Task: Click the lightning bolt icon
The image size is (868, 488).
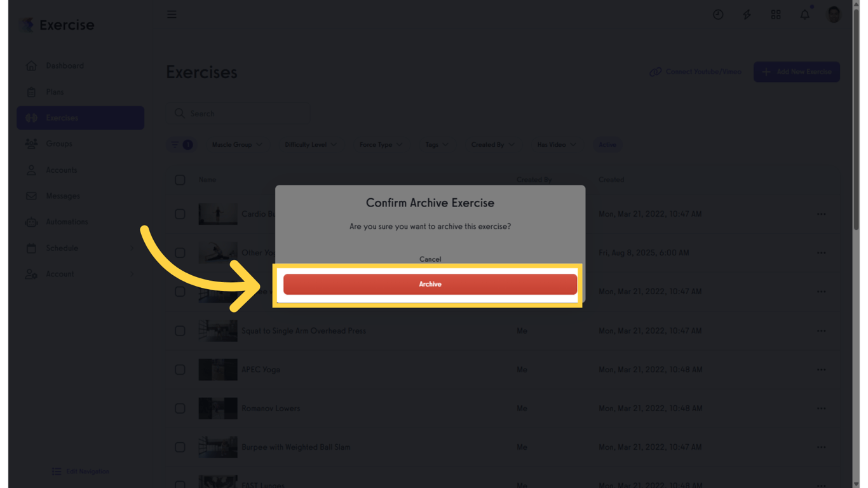Action: [747, 15]
